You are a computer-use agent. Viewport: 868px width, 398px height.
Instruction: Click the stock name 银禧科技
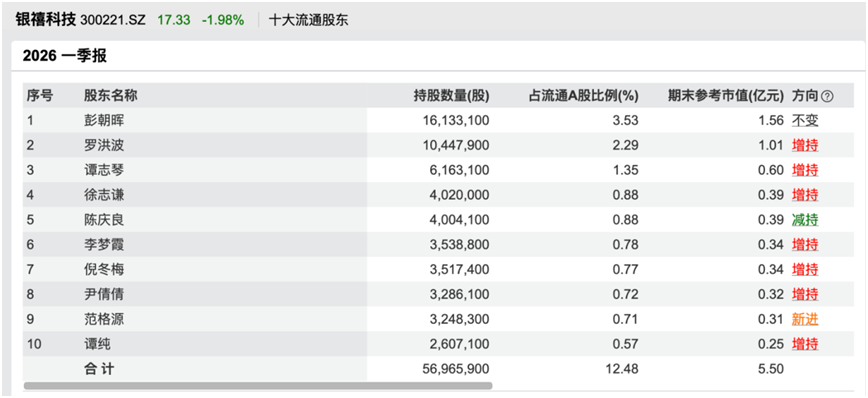(45, 20)
